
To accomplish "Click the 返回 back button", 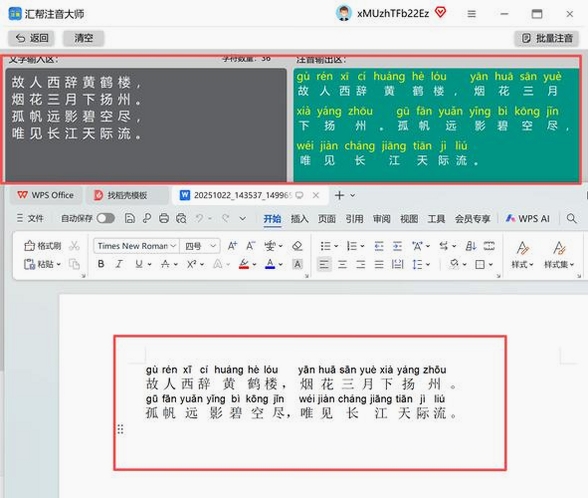I will coord(31,38).
